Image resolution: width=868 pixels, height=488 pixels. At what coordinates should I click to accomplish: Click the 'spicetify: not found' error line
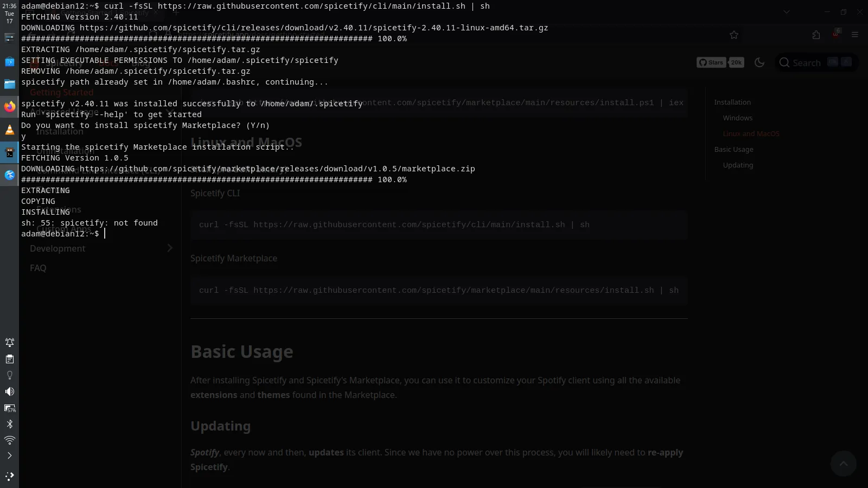90,223
